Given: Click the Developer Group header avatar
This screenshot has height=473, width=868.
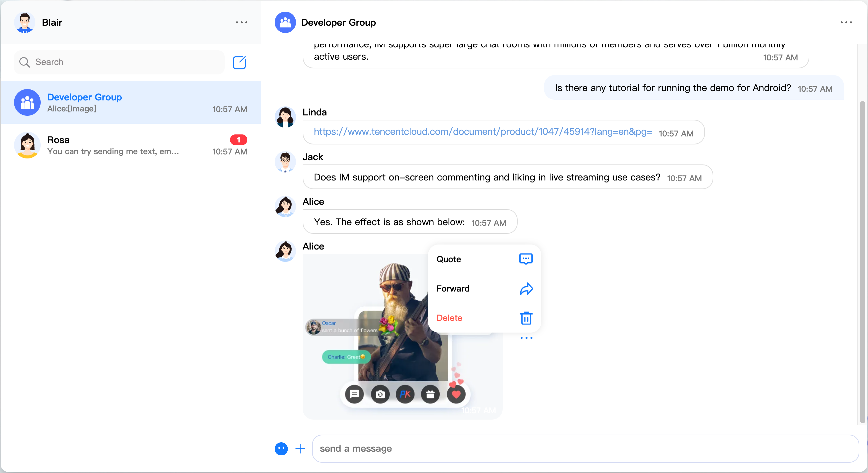Looking at the screenshot, I should [x=285, y=22].
